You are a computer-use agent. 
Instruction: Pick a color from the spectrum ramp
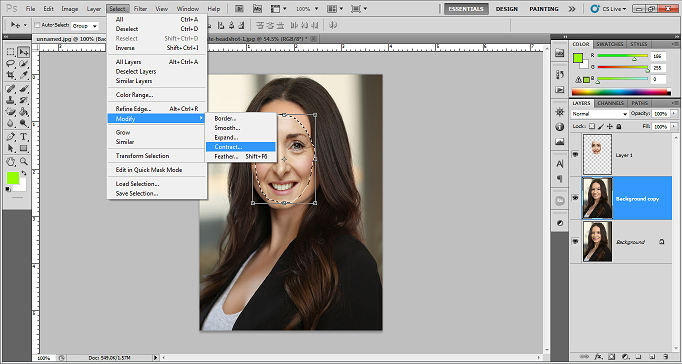pos(621,92)
